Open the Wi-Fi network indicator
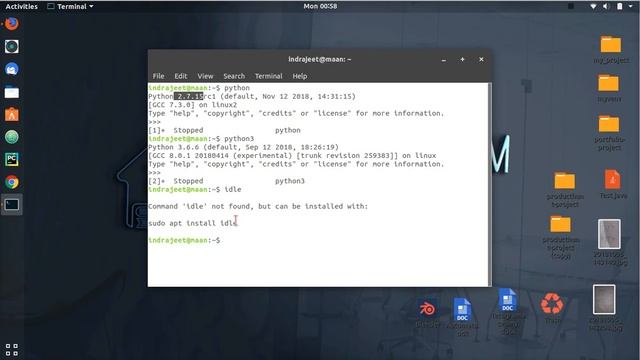Screen dimensions: 640x360 click(x=593, y=6)
